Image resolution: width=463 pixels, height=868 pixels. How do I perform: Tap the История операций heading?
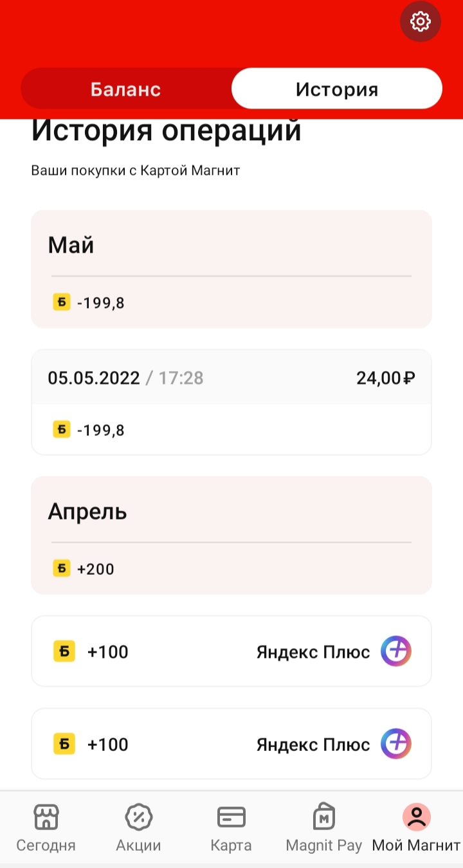[x=167, y=131]
